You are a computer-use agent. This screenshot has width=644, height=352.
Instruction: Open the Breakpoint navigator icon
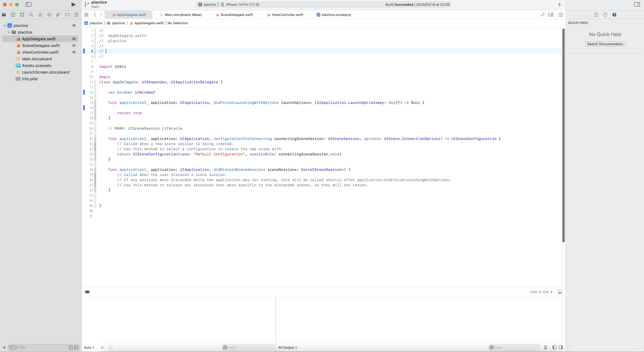(67, 15)
